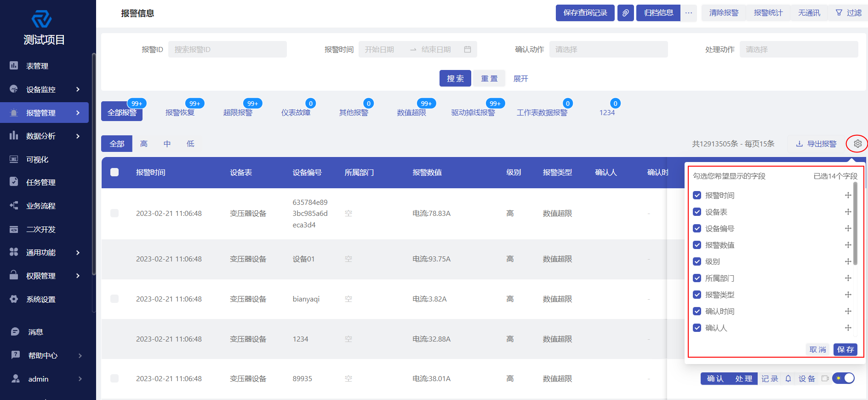Click 保存查询记录 button
This screenshot has height=400, width=868.
pyautogui.click(x=585, y=13)
